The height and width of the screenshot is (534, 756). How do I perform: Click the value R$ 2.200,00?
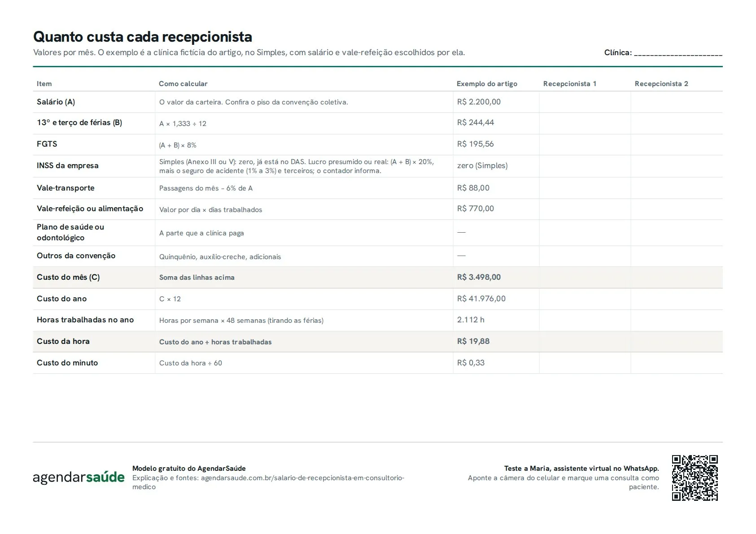click(479, 102)
